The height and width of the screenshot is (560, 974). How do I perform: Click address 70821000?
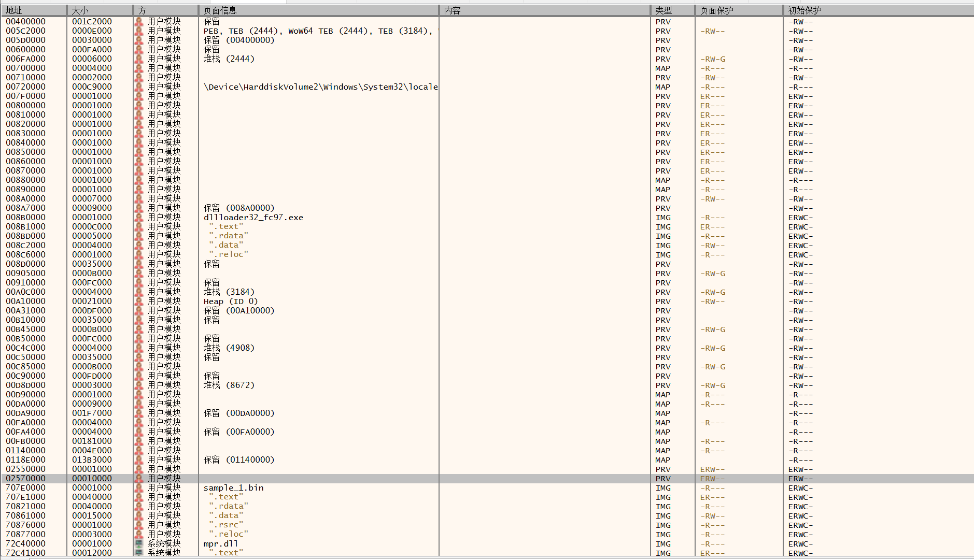click(x=26, y=507)
